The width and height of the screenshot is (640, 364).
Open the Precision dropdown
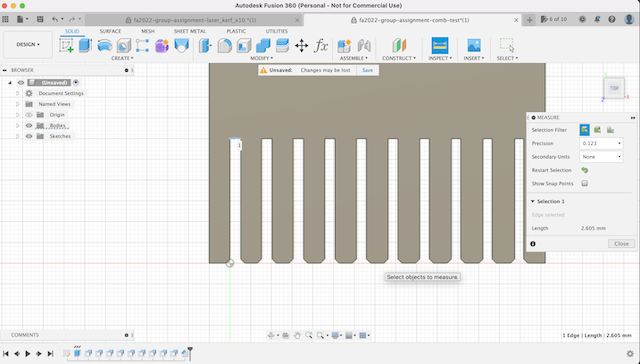(601, 143)
